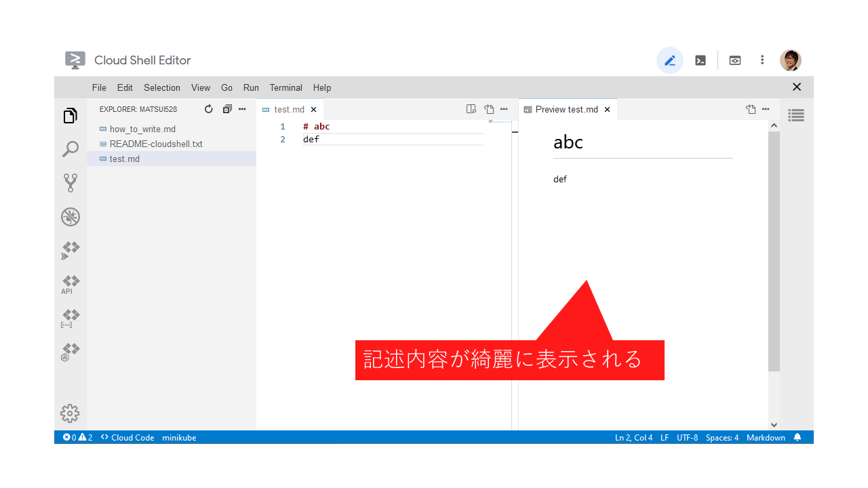
Task: Open the Source Control view
Action: tap(71, 182)
